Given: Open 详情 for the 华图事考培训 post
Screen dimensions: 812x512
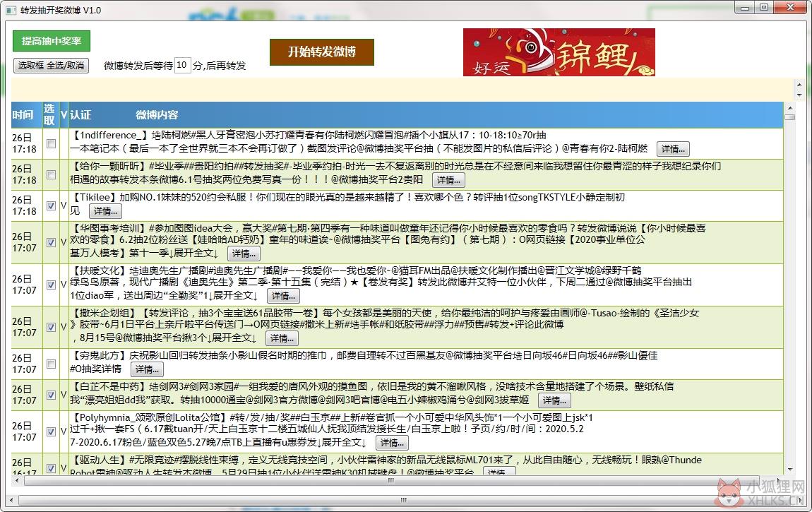Looking at the screenshot, I should 244,254.
